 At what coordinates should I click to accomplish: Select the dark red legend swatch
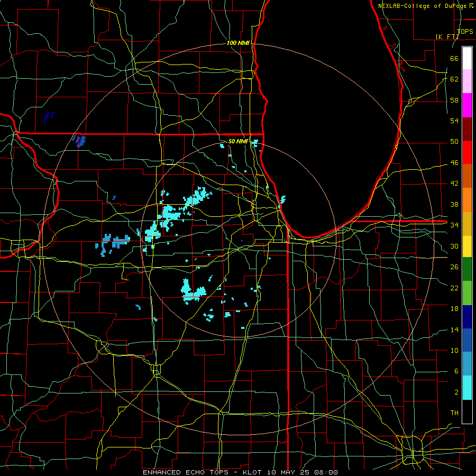[467, 129]
